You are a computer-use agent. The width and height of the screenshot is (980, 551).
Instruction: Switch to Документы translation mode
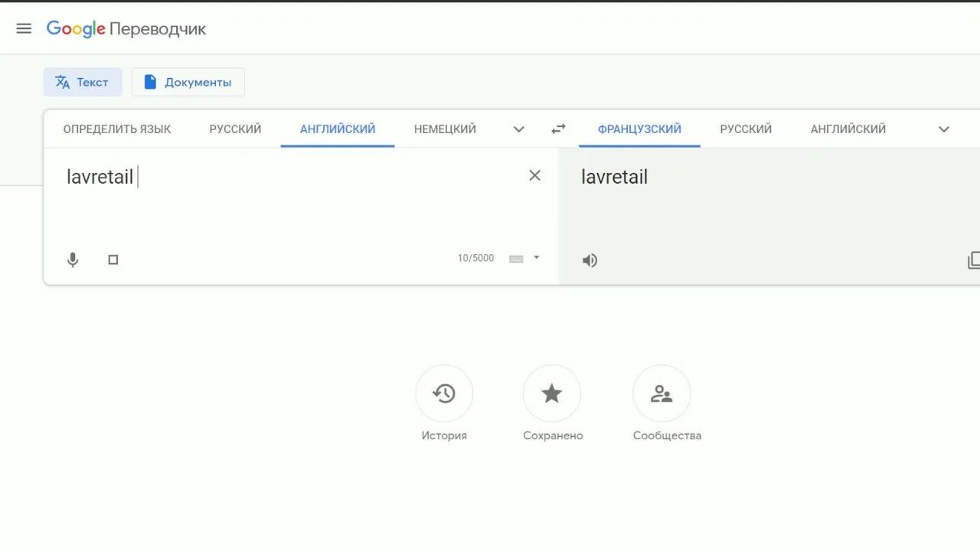pos(188,82)
